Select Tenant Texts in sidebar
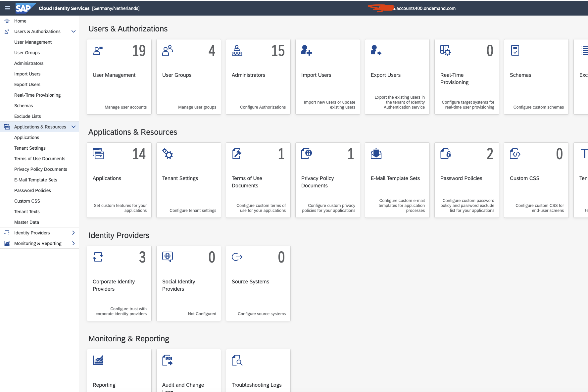Viewport: 588px width, 392px height. 39,212
